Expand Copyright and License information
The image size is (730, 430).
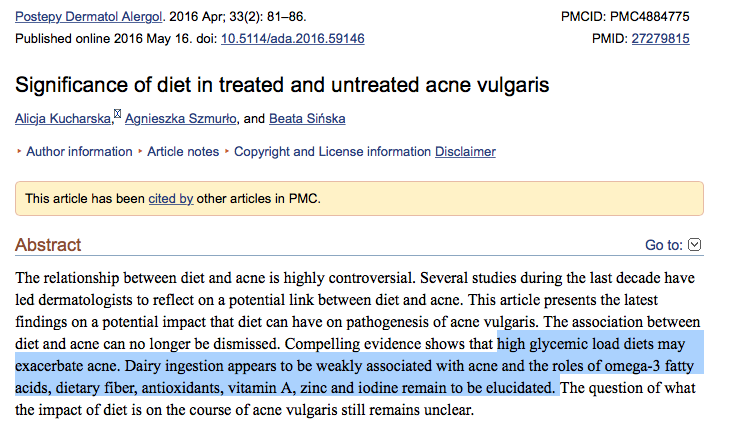[332, 152]
